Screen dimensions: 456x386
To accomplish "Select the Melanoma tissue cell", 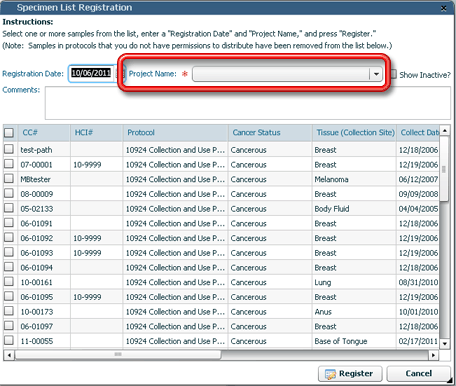I will click(x=354, y=179).
